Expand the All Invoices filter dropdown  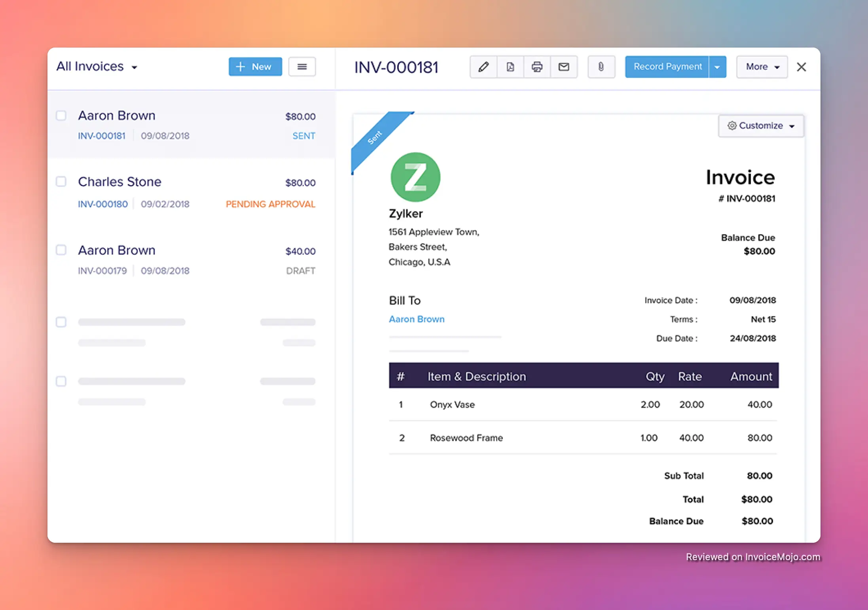tap(97, 66)
